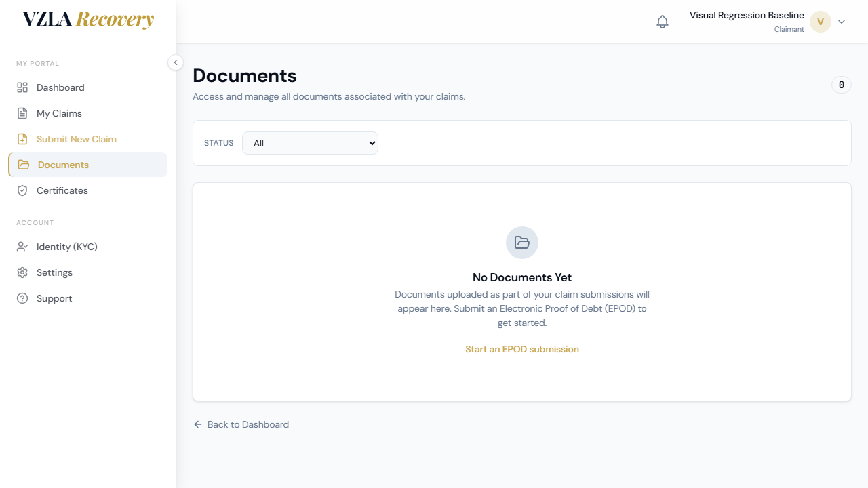Screen dimensions: 868x488
Task: Open the Status filter dropdown
Action: (x=310, y=143)
